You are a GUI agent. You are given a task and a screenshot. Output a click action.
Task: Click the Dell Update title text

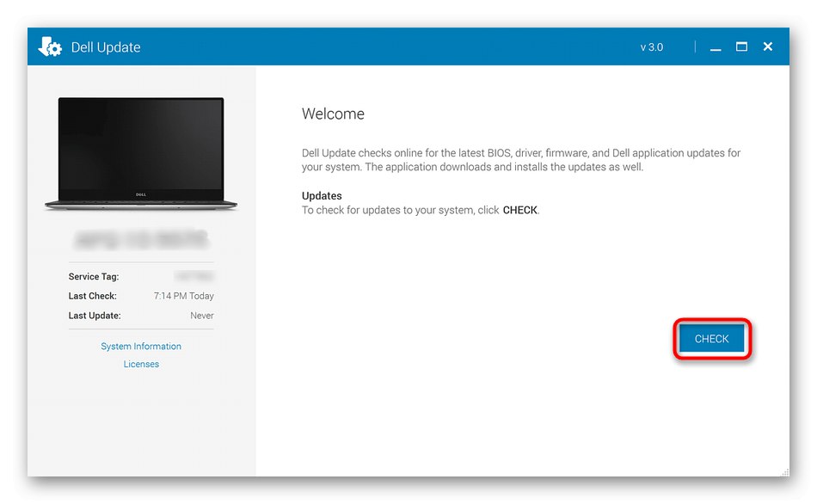point(107,47)
